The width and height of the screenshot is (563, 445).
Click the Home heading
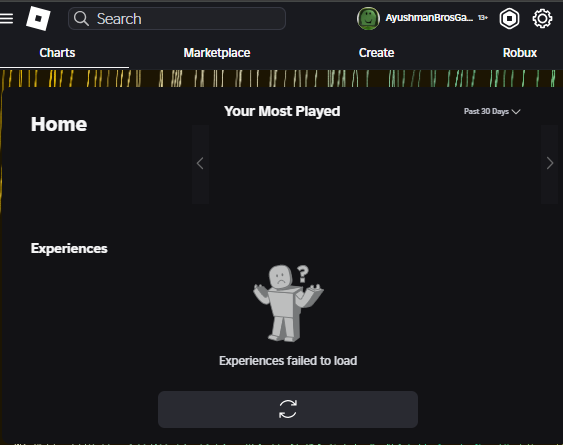point(59,124)
